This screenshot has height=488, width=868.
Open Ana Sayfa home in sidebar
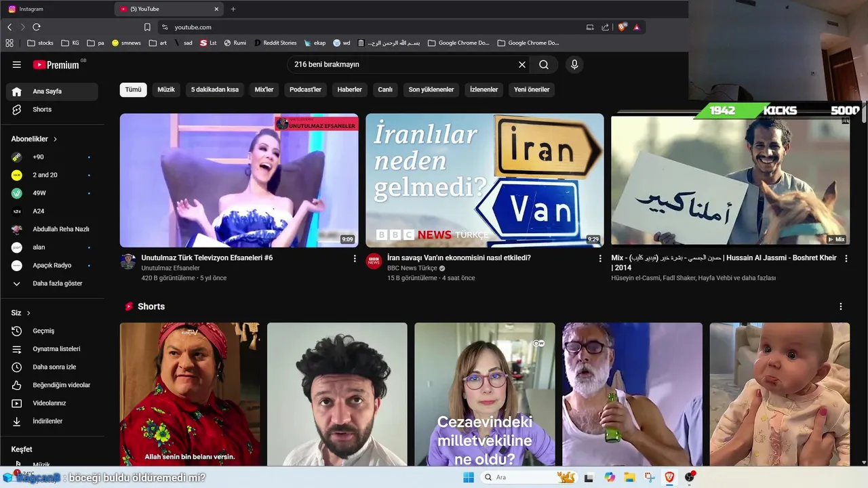(52, 91)
